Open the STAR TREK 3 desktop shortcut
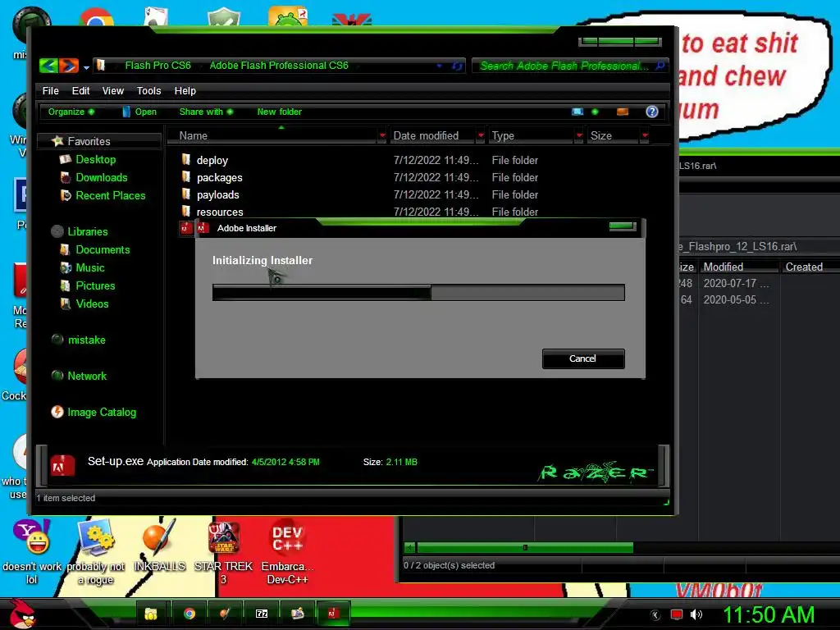Viewport: 840px width, 630px height. pyautogui.click(x=223, y=552)
